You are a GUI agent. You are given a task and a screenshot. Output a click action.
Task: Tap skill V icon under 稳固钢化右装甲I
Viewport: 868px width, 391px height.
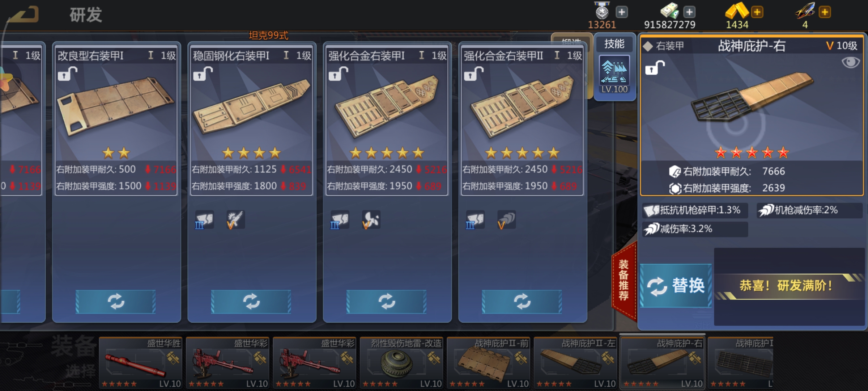point(235,219)
